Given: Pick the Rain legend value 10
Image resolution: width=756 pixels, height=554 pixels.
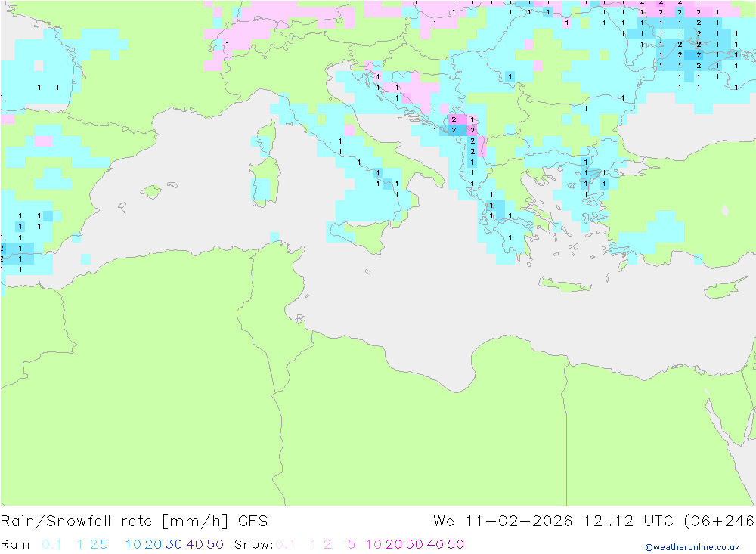Looking at the screenshot, I should click(x=133, y=544).
